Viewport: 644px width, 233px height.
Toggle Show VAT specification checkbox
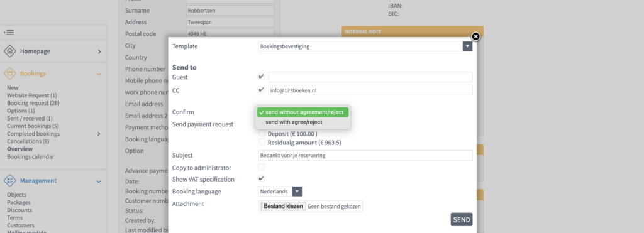pos(261,178)
